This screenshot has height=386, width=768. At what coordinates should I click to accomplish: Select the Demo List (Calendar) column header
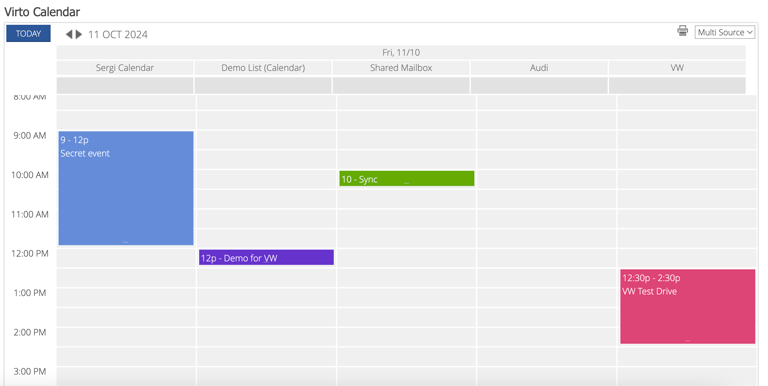click(x=263, y=68)
